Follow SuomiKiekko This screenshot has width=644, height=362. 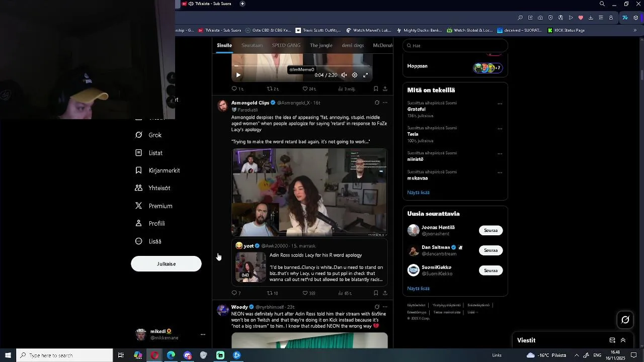491,270
